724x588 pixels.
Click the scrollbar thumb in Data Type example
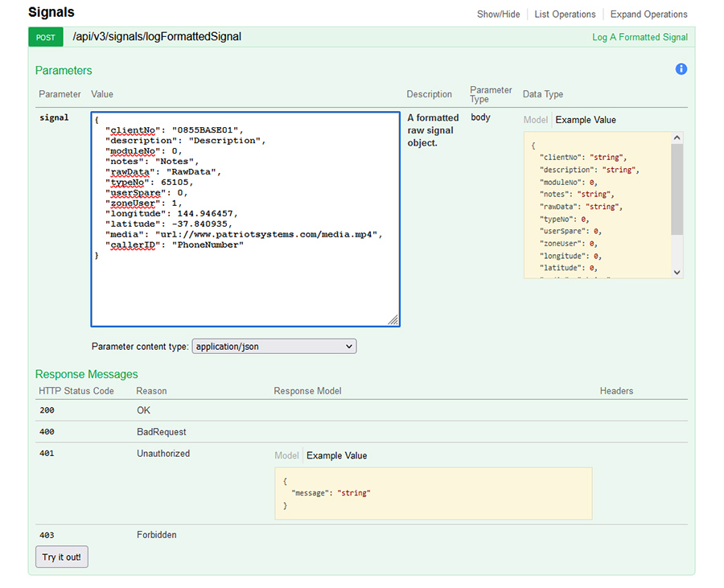[x=677, y=189]
